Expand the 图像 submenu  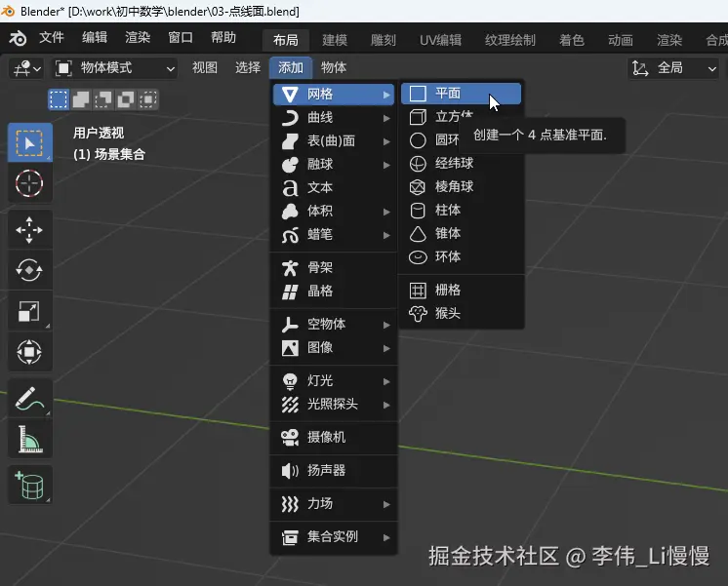click(x=334, y=347)
